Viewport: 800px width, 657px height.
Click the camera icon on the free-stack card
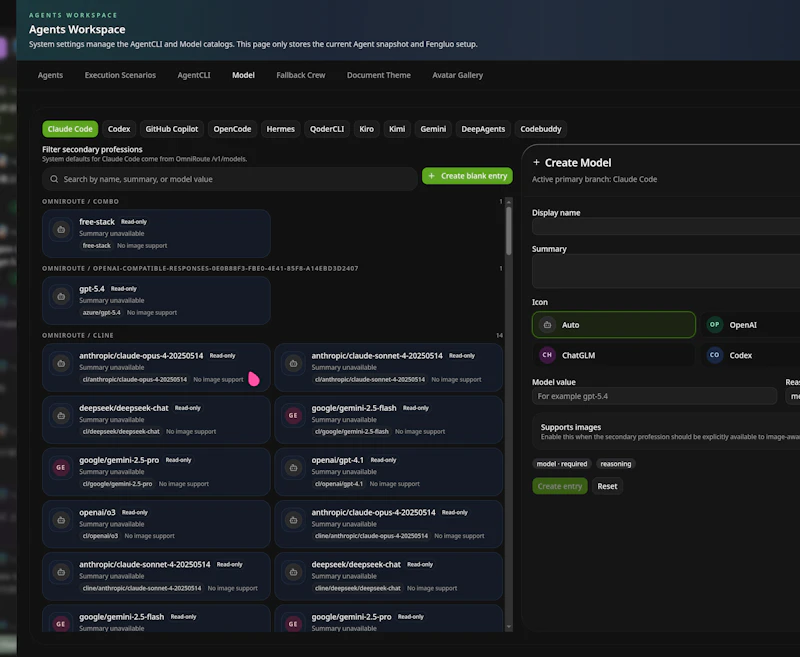(61, 230)
